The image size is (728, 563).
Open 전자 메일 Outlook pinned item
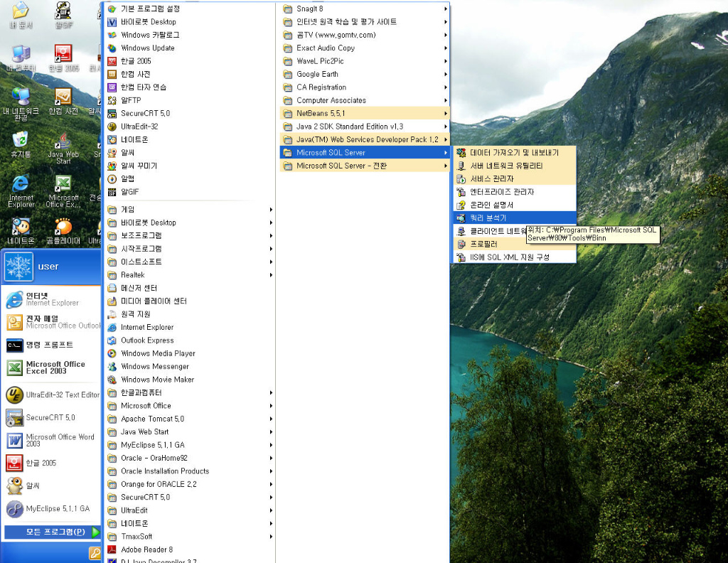point(52,322)
